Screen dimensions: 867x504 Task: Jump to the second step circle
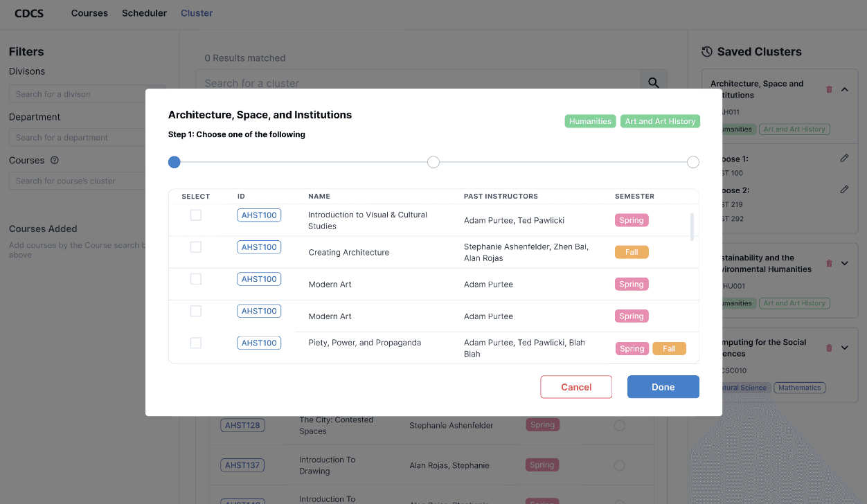433,162
